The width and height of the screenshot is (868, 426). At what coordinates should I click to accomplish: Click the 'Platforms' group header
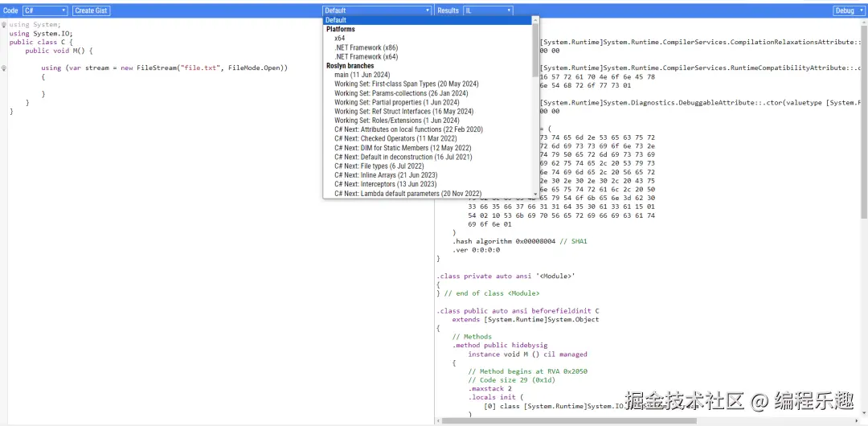pos(341,30)
